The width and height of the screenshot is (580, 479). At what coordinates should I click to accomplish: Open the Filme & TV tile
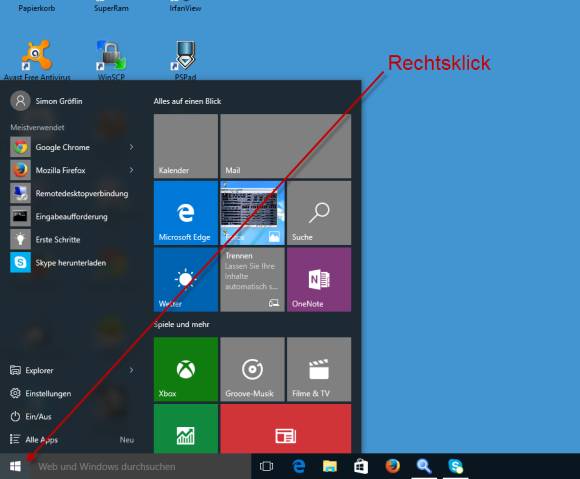coord(319,369)
